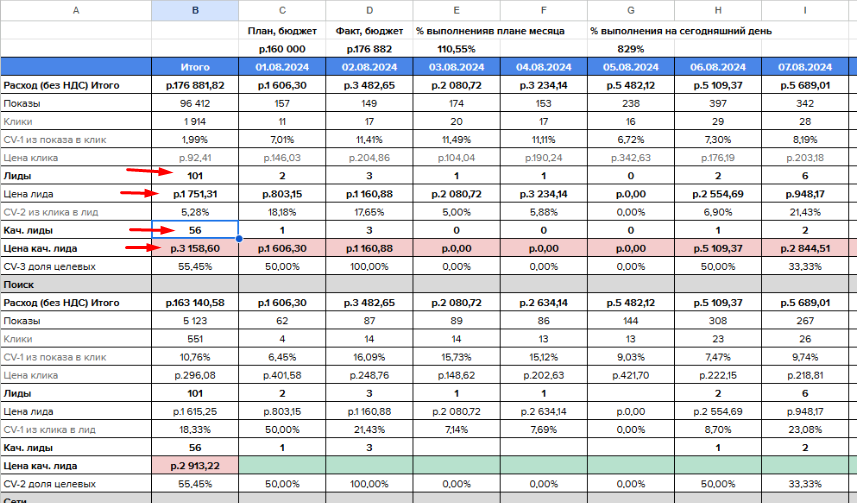Select total spend cell р.176 881,82

pyautogui.click(x=195, y=85)
